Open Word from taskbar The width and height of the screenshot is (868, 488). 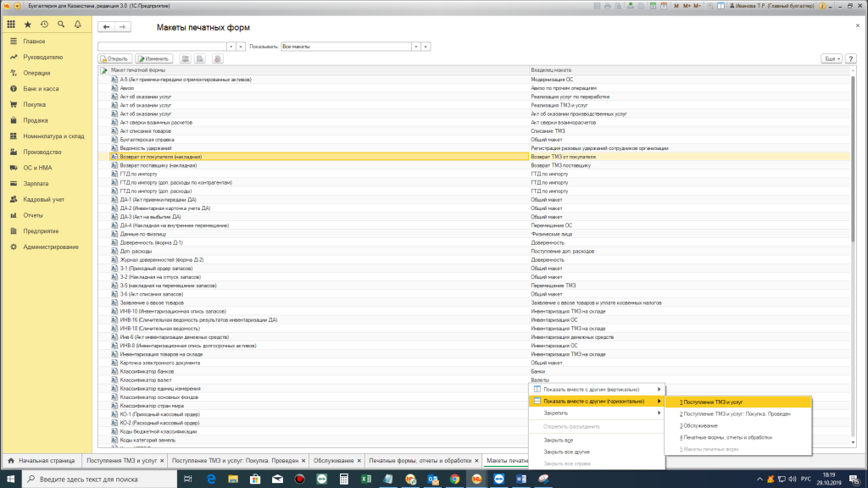pos(521,479)
